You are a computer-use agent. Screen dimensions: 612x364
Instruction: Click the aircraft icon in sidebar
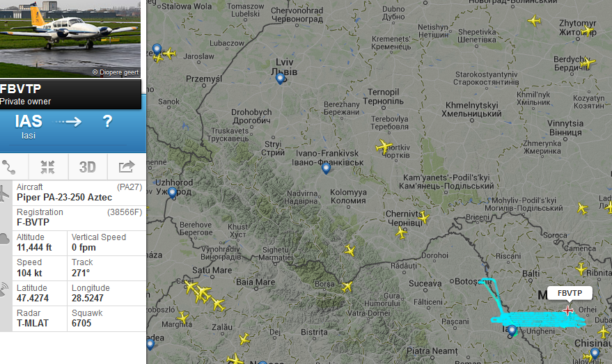click(4, 193)
